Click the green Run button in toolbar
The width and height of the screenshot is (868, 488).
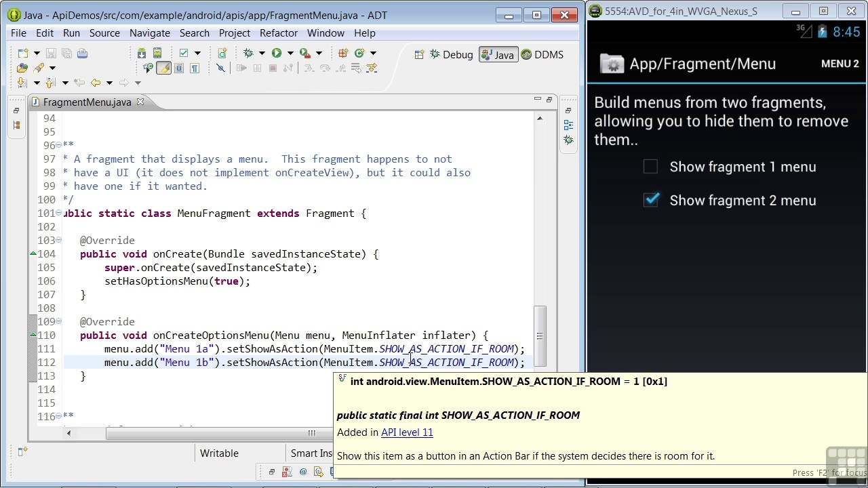[277, 53]
